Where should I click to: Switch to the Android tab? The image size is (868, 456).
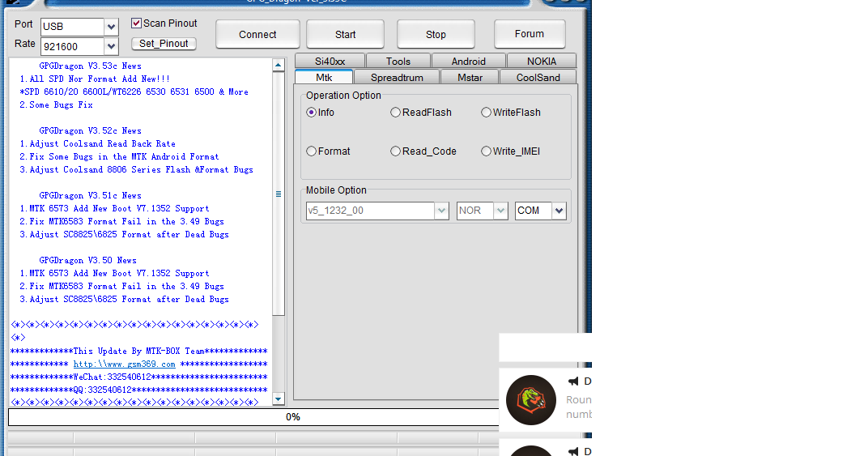468,61
